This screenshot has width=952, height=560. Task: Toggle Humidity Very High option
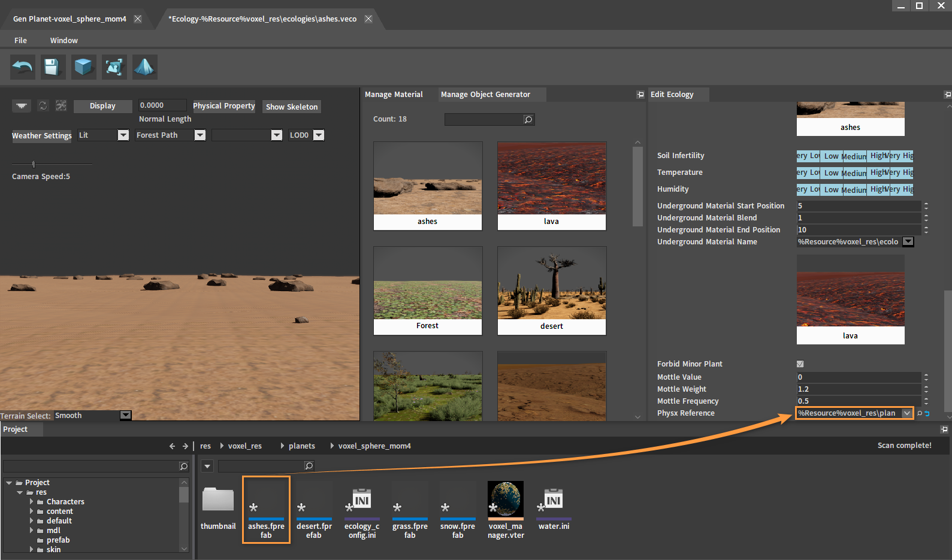[902, 189]
